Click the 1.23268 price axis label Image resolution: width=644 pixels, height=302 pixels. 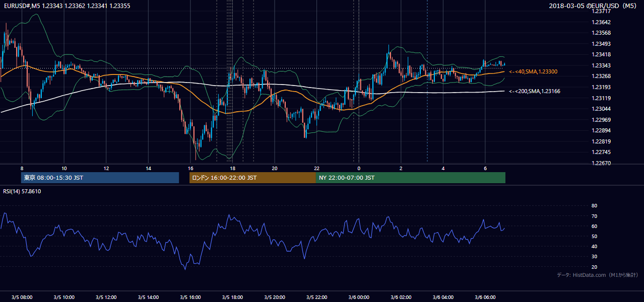pos(601,77)
